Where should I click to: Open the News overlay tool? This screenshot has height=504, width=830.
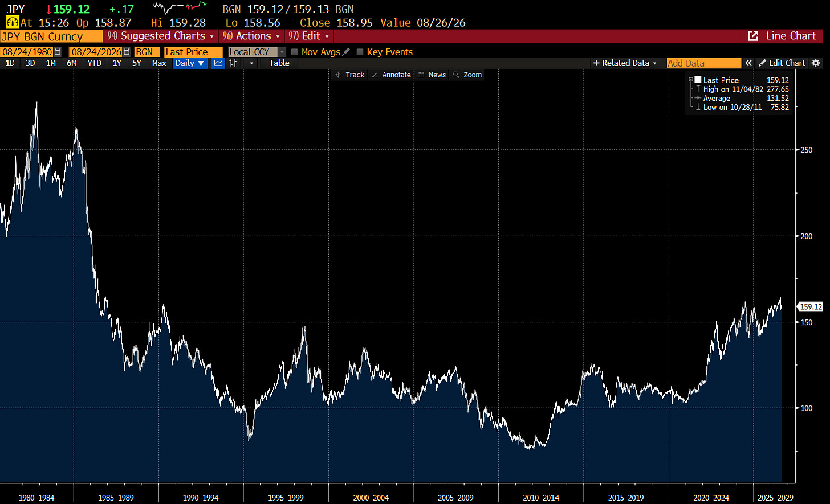[432, 75]
